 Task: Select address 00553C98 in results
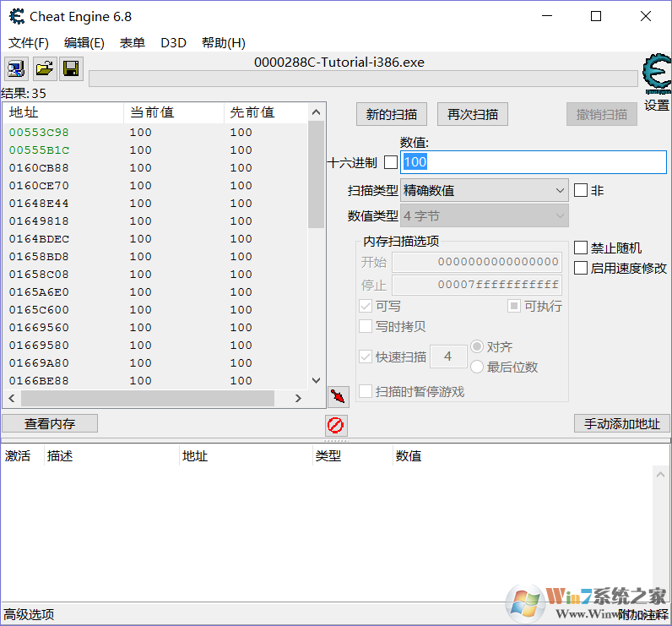point(40,133)
